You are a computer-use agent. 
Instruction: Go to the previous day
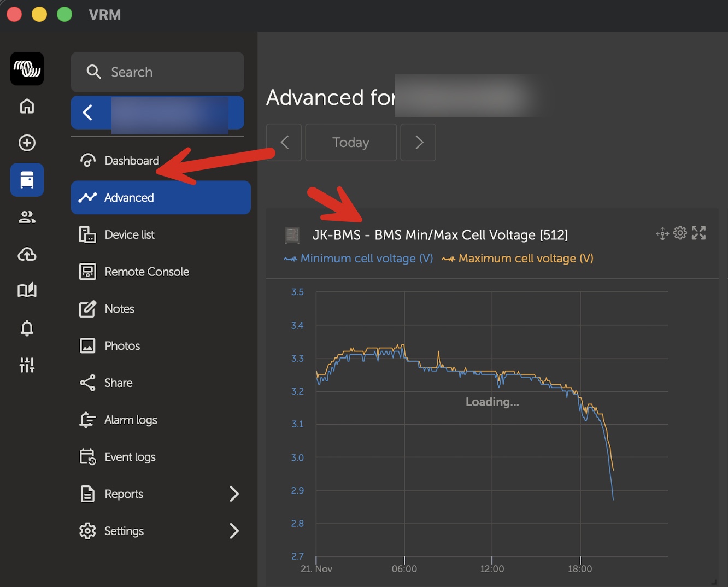tap(284, 143)
